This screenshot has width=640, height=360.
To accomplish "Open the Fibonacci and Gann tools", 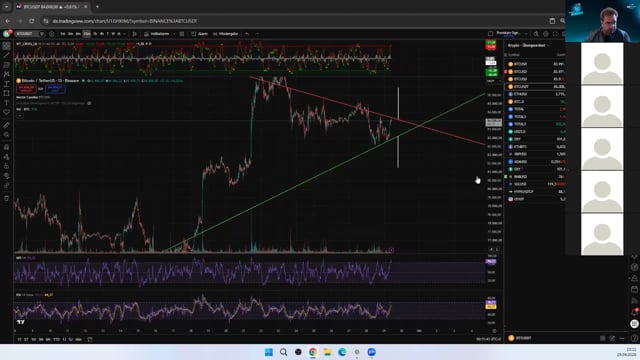I will (7, 64).
